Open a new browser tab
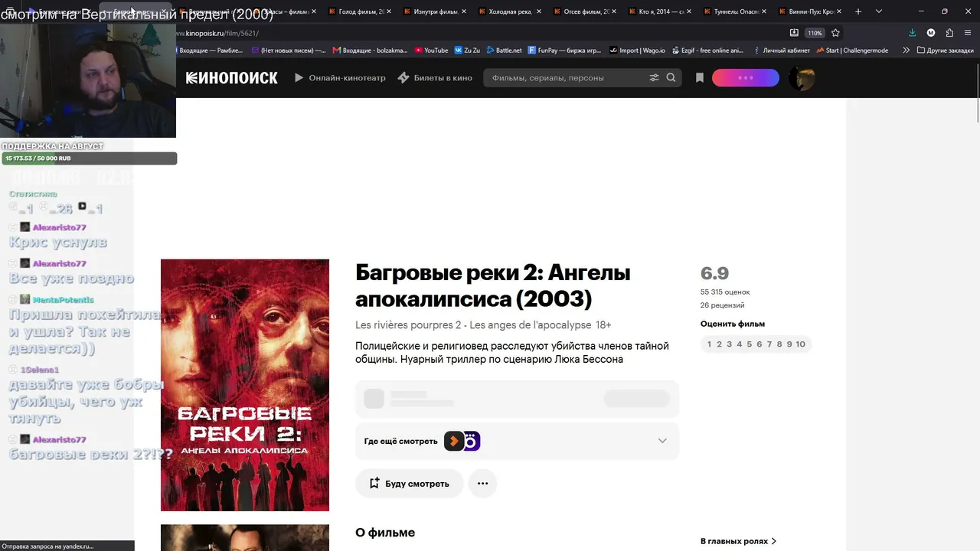Viewport: 980px width, 551px height. coord(858,11)
